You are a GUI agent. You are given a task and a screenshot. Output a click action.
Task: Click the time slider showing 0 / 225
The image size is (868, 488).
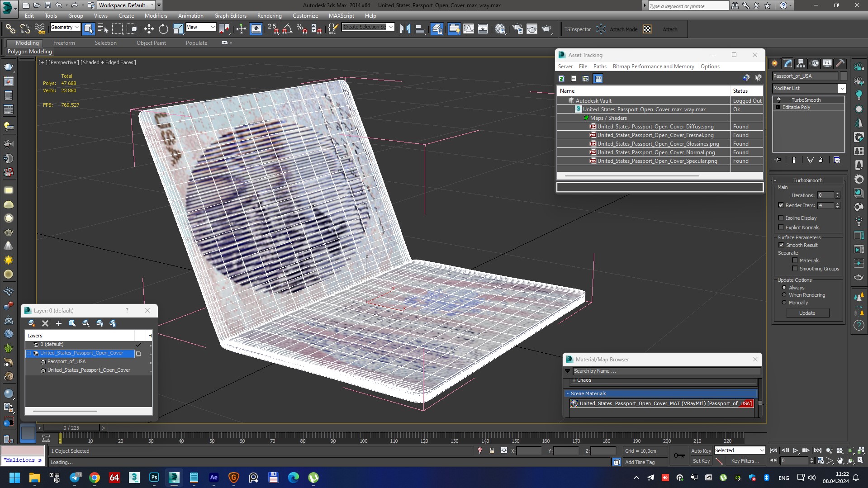71,428
